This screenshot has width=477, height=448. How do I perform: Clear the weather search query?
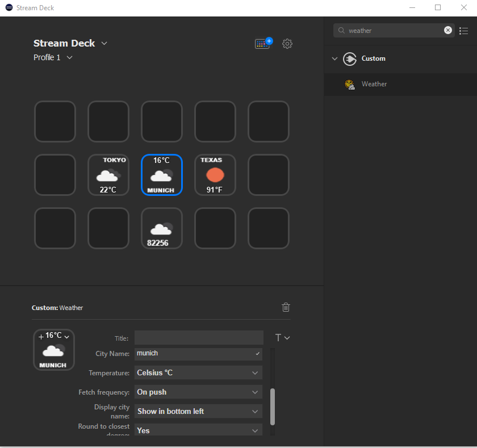point(448,30)
